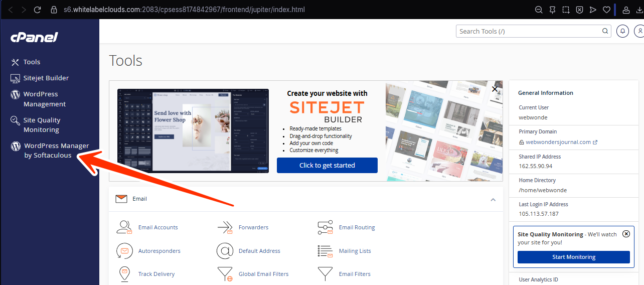Click the search magnifier icon in Search Tools

point(605,31)
